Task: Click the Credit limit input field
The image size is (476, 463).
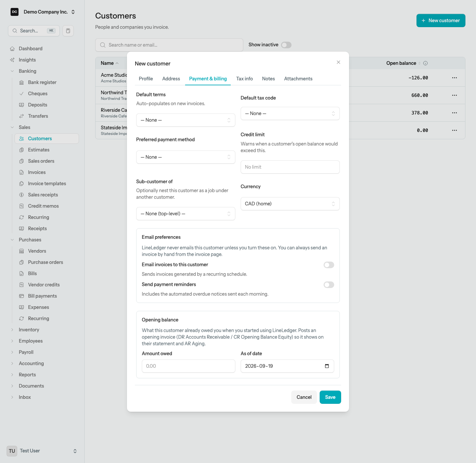Action: (x=290, y=167)
